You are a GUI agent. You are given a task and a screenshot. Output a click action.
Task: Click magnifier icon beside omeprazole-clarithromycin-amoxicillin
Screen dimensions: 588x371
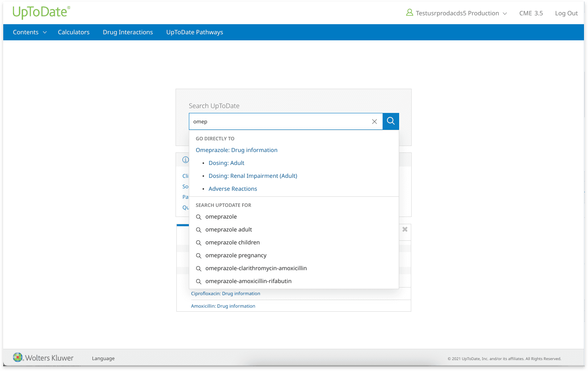coord(199,269)
